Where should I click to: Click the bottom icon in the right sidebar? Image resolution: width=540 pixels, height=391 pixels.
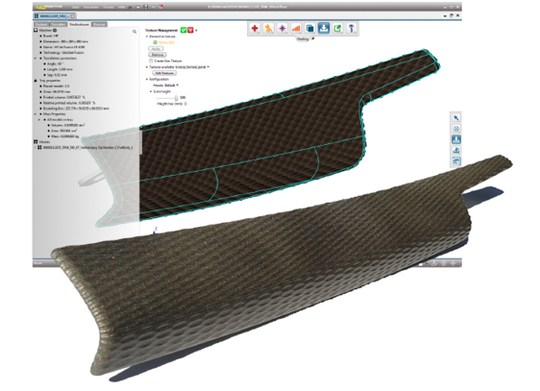click(x=456, y=161)
